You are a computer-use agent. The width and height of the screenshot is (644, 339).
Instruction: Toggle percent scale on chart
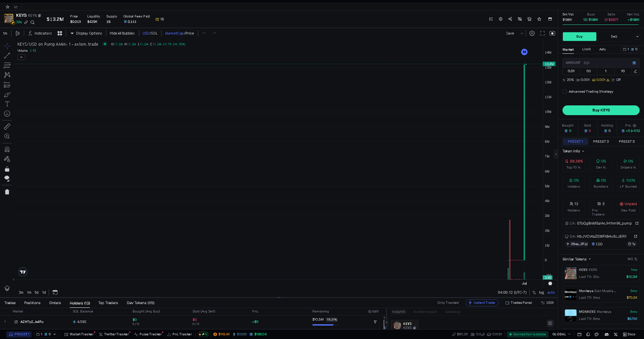point(534,292)
